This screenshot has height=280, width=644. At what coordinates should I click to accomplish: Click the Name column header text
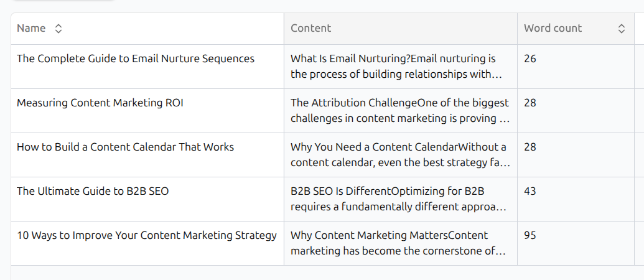click(31, 29)
